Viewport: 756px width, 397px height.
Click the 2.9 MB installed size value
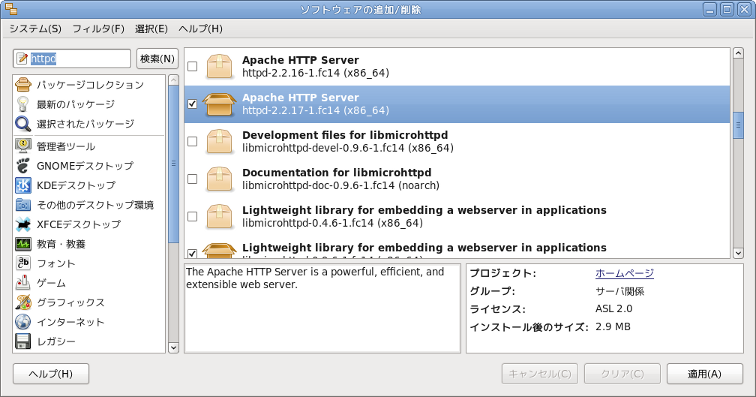click(613, 327)
